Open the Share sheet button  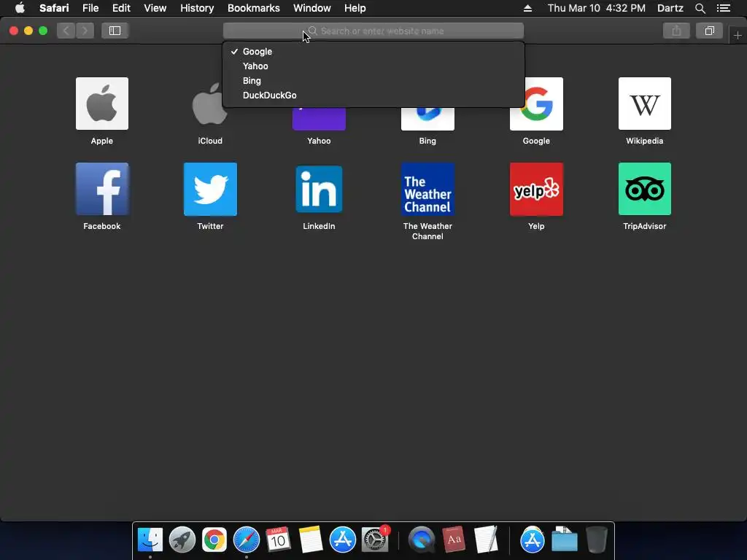tap(676, 31)
